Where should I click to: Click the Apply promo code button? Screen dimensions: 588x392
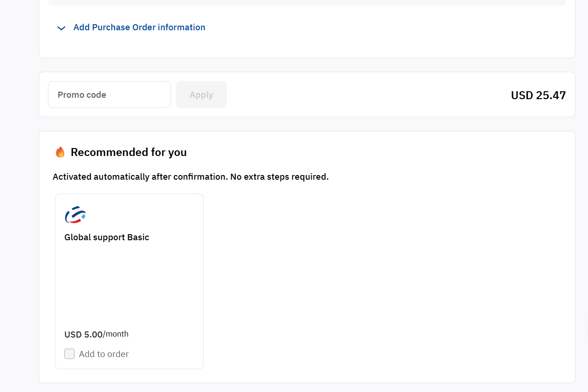pos(201,95)
